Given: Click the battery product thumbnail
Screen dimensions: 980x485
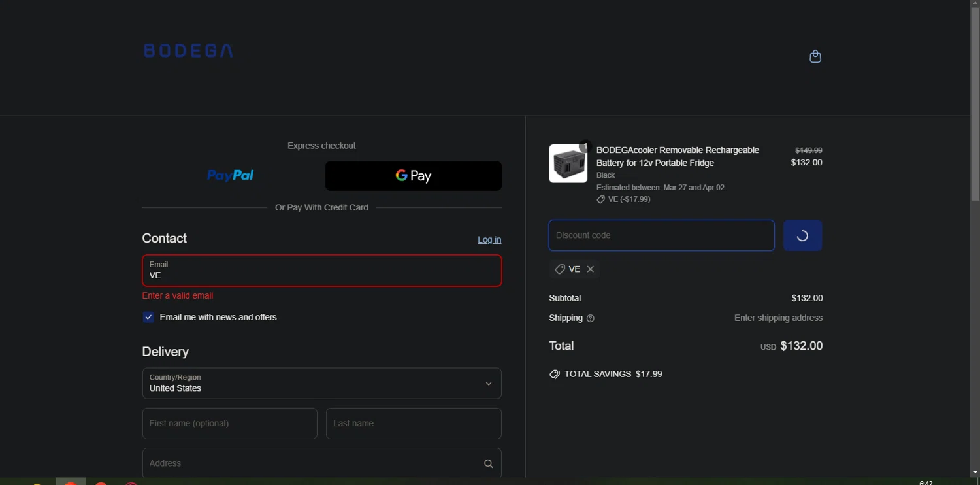Looking at the screenshot, I should tap(568, 163).
